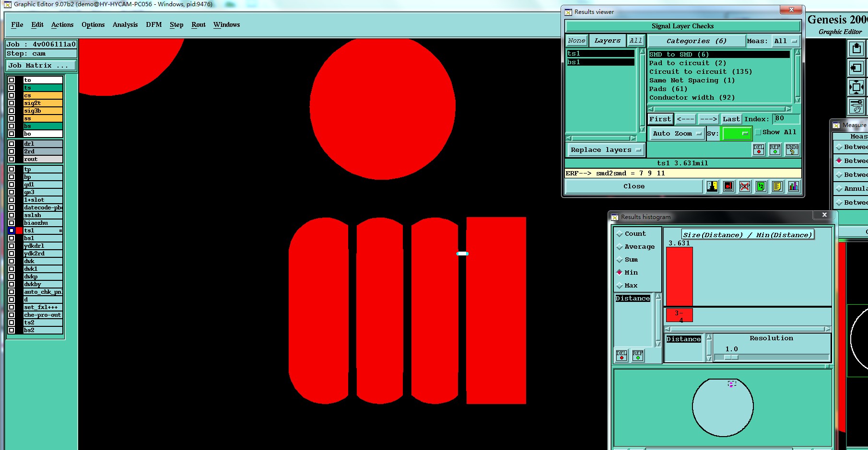
Task: Open the Replace layers dropdown
Action: click(605, 150)
